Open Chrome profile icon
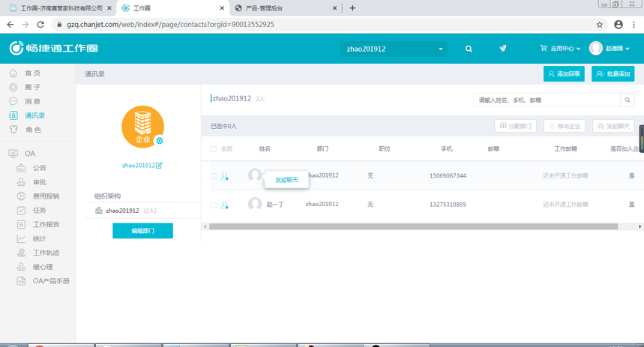The image size is (644, 347). [x=619, y=25]
